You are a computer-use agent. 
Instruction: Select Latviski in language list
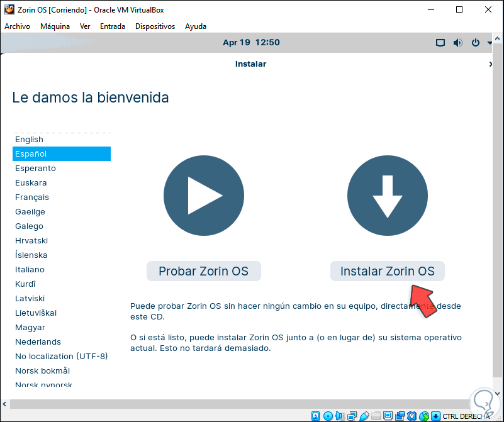coord(62,298)
